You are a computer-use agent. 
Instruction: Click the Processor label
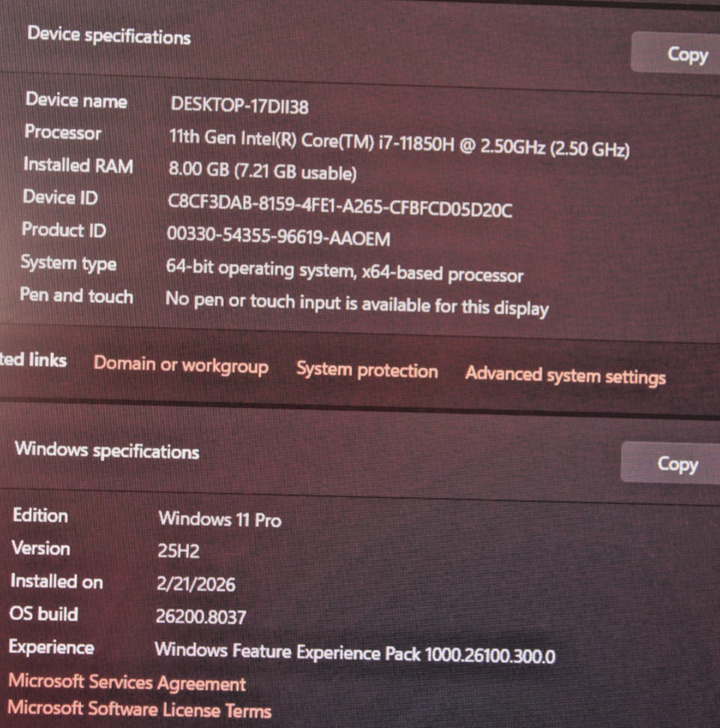point(63,132)
